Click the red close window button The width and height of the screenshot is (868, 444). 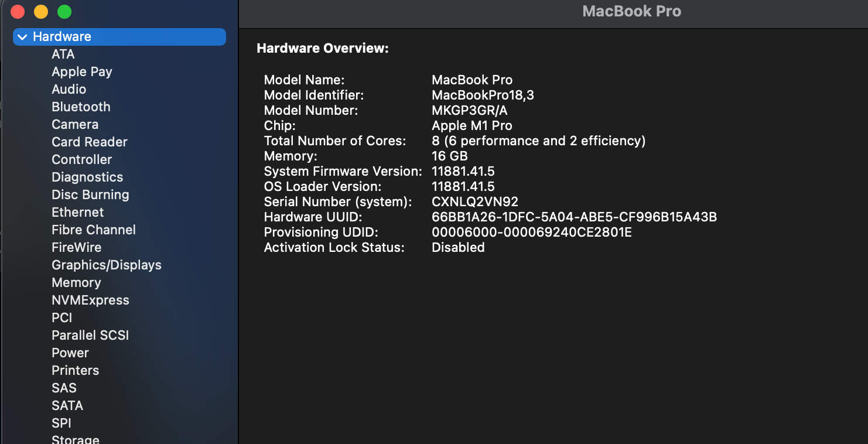coord(18,12)
